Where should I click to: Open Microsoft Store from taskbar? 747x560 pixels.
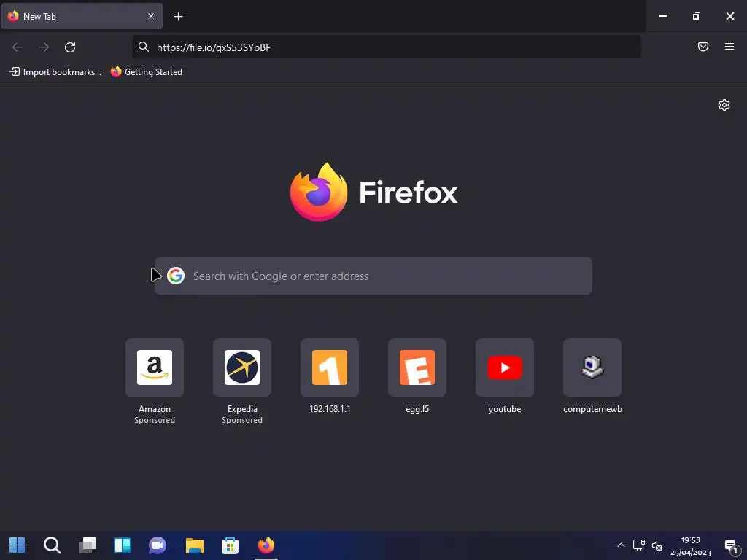(x=230, y=545)
